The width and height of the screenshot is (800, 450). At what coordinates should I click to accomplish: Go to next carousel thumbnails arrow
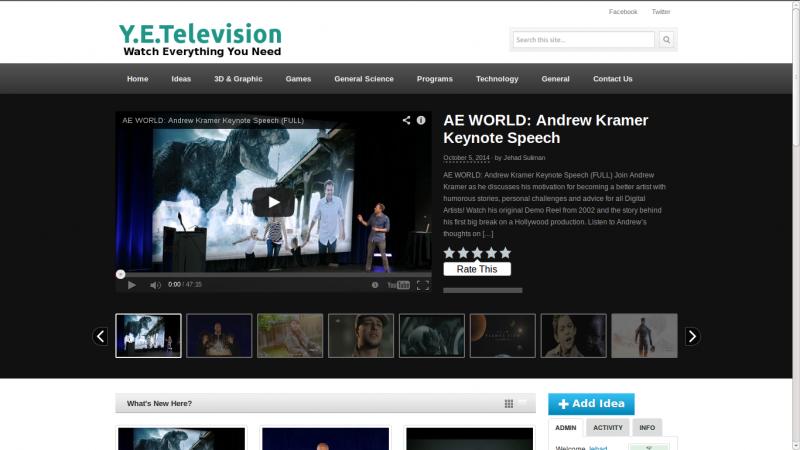[x=692, y=336]
